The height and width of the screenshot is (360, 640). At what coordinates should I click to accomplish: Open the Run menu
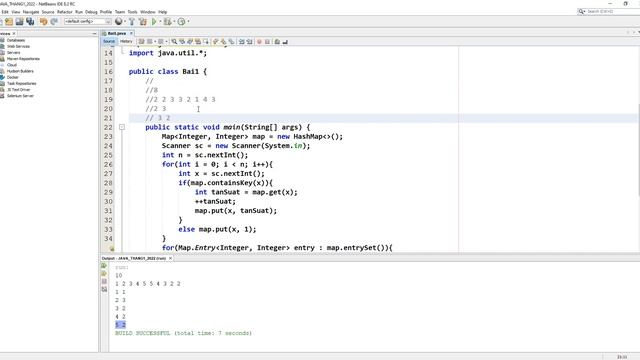(79, 12)
